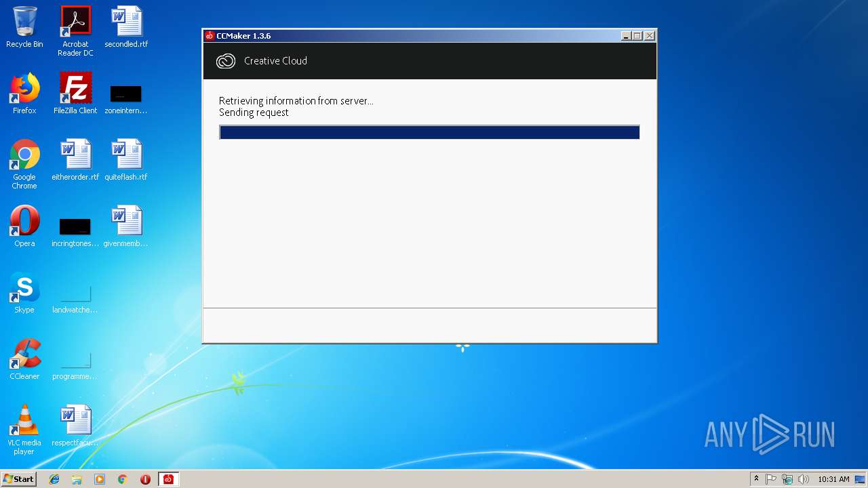Viewport: 868px width, 488px height.
Task: Click 'Sending request' status text
Action: click(254, 113)
